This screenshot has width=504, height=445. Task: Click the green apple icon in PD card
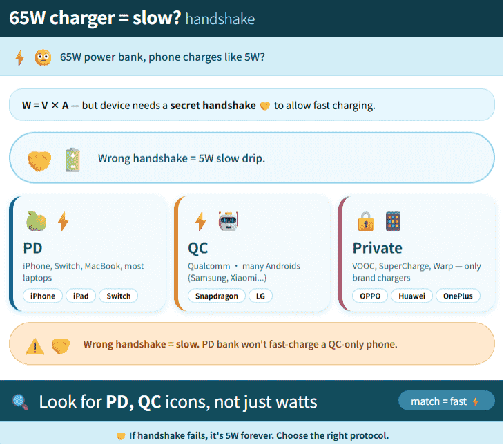[x=36, y=221]
